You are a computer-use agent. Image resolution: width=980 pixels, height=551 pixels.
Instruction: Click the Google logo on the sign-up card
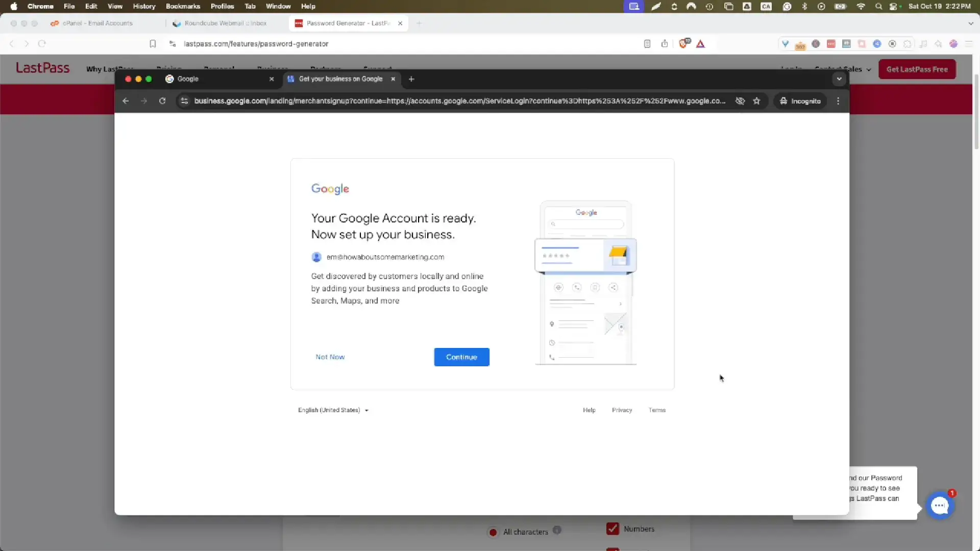[x=330, y=189]
